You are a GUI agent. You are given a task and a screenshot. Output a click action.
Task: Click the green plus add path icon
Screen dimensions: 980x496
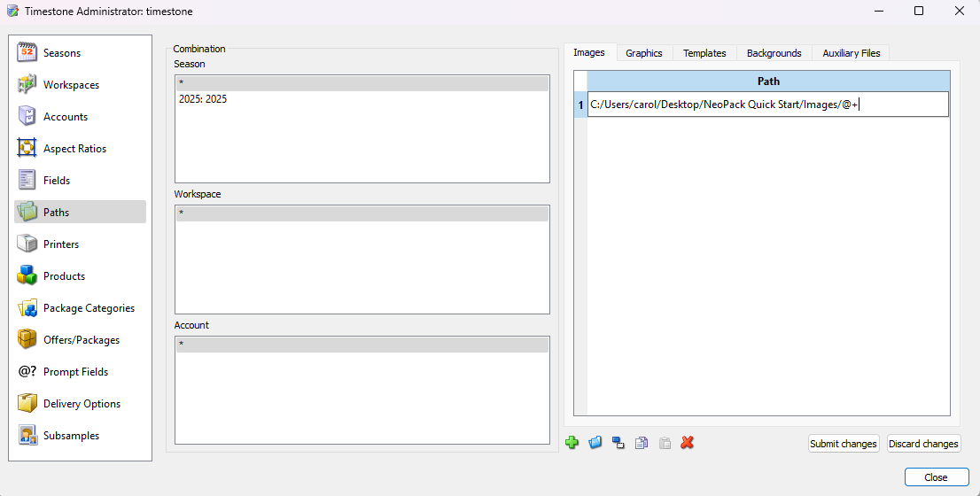point(572,443)
